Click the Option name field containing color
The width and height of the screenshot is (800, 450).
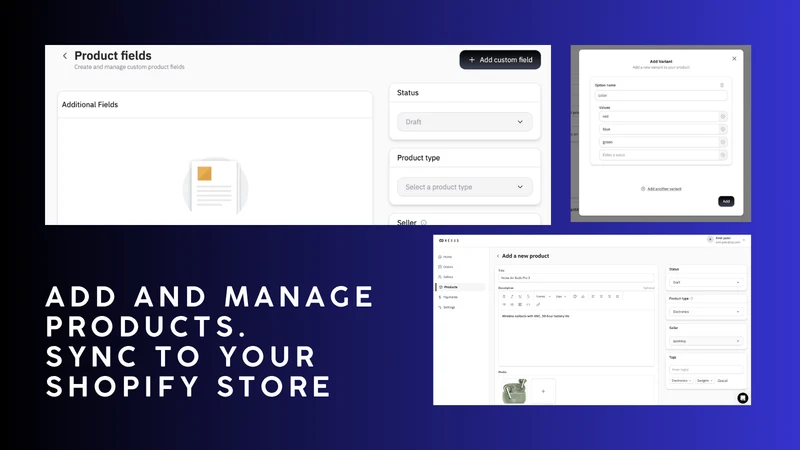point(661,95)
